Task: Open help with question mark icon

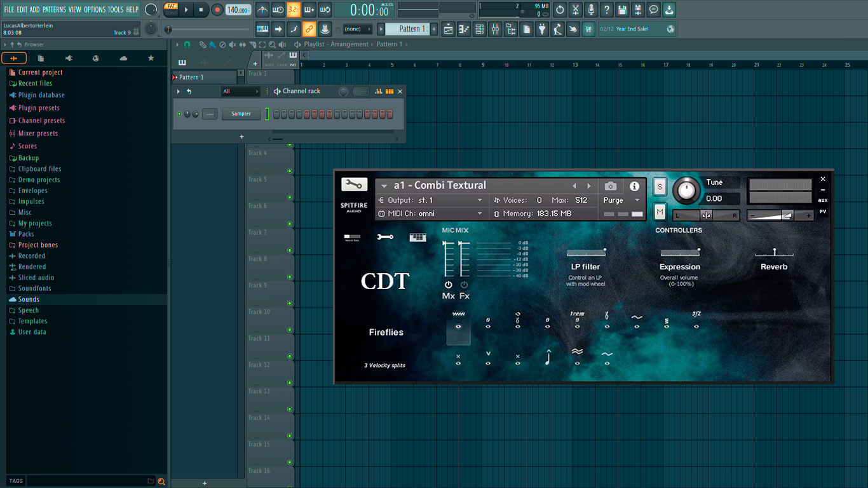Action: tap(607, 10)
